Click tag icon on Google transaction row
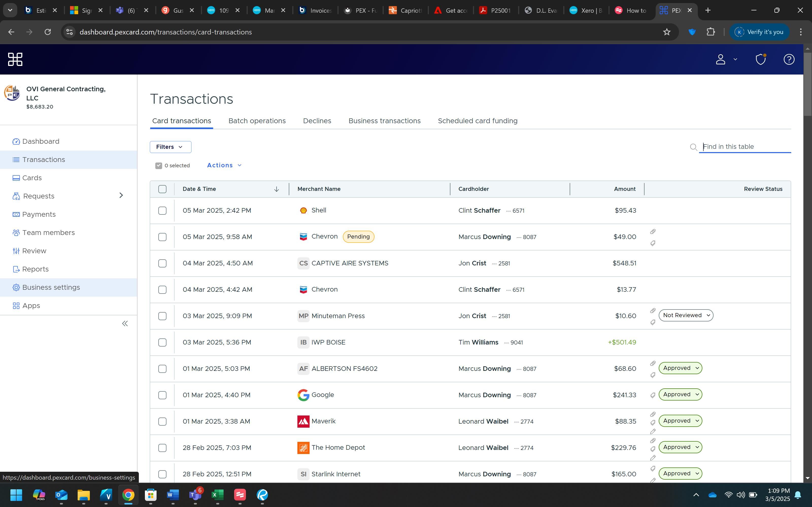812x507 pixels. tap(653, 395)
